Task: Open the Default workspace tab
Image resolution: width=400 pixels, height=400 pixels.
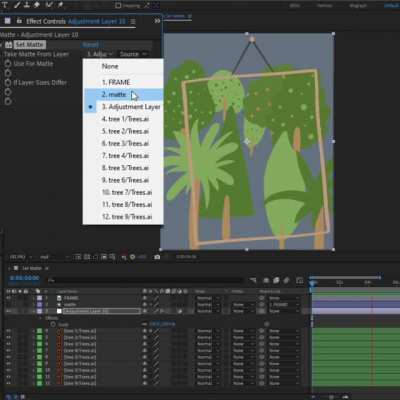Action: (x=391, y=5)
